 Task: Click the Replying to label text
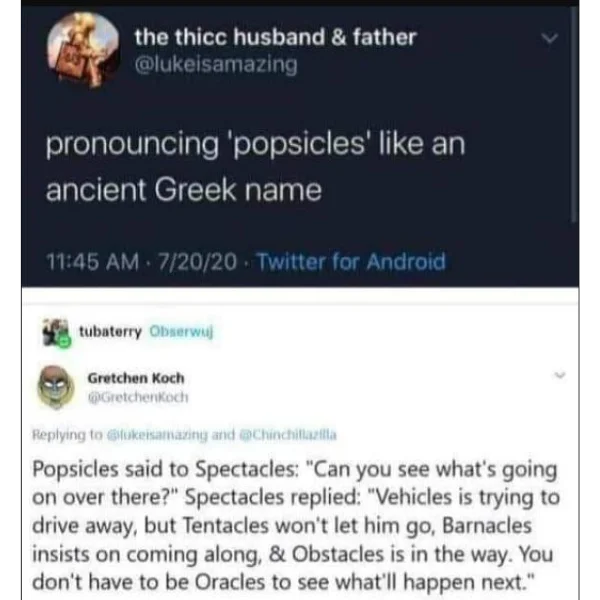[x=67, y=435]
